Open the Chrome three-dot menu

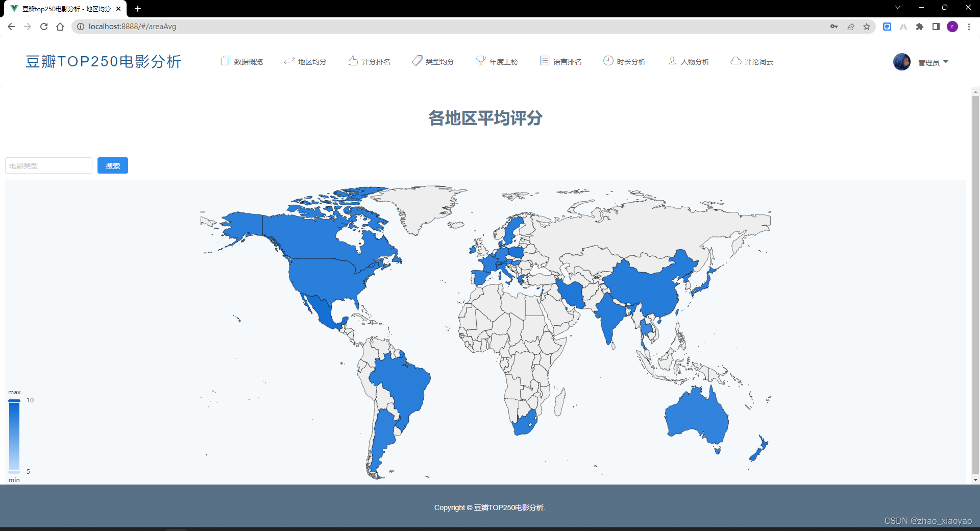[x=970, y=27]
